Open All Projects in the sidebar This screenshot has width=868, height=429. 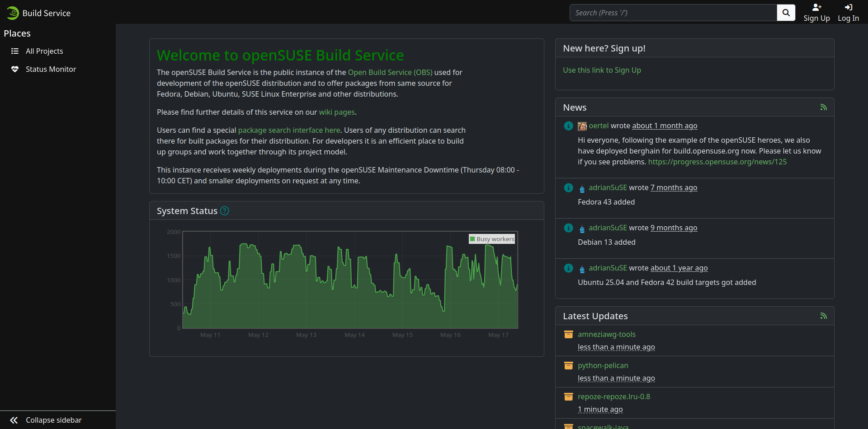coord(44,51)
